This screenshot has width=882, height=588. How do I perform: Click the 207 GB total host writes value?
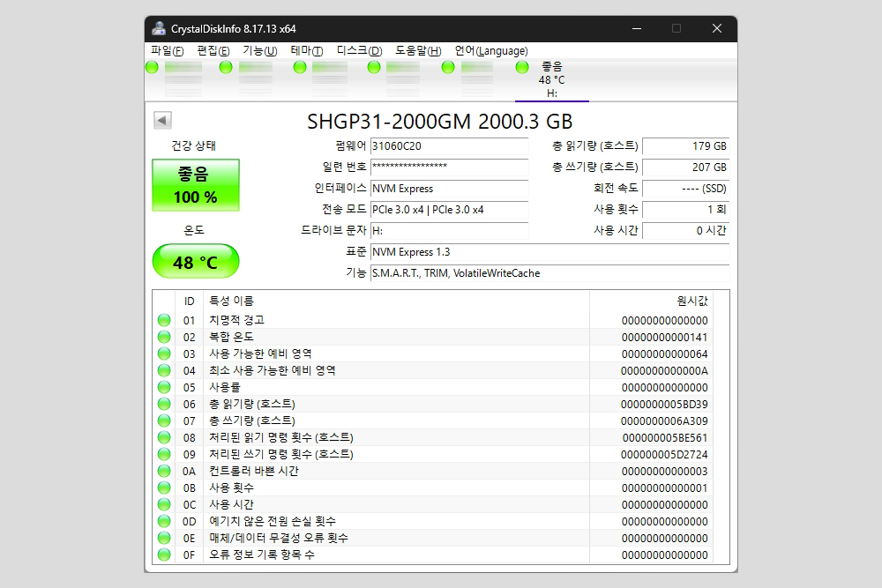685,167
